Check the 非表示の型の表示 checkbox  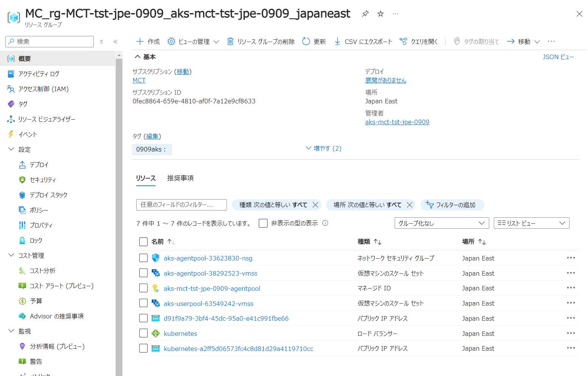pyautogui.click(x=263, y=223)
